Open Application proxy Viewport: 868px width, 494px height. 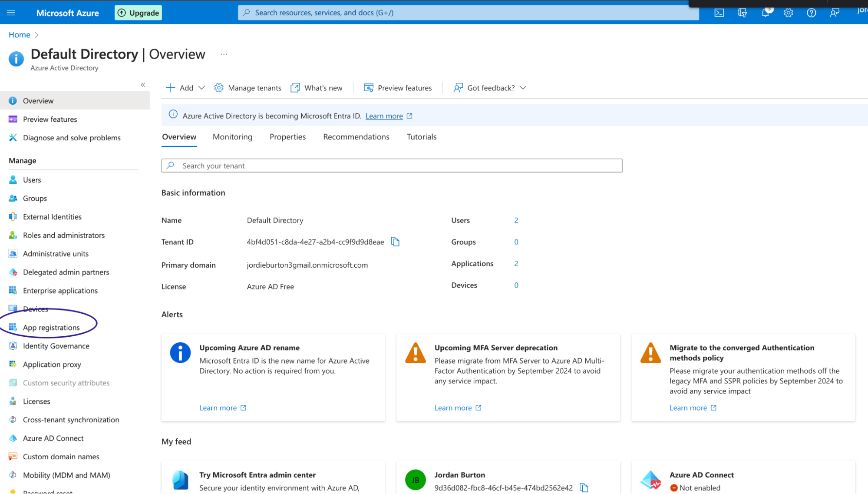(52, 365)
